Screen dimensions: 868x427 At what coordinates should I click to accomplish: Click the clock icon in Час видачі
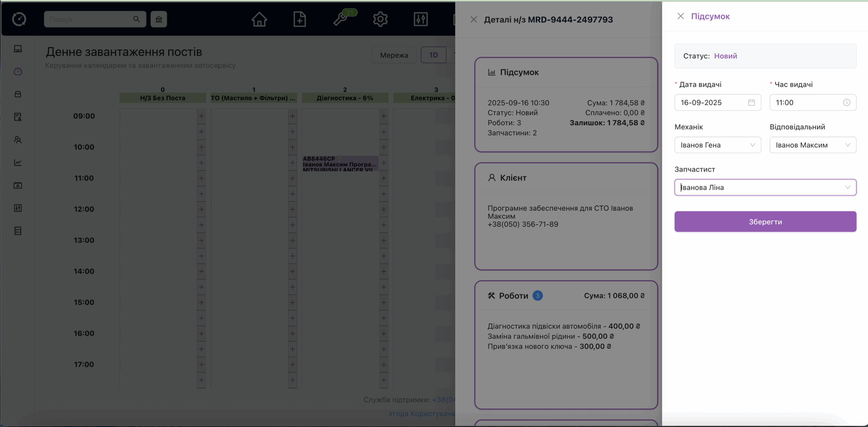click(847, 102)
